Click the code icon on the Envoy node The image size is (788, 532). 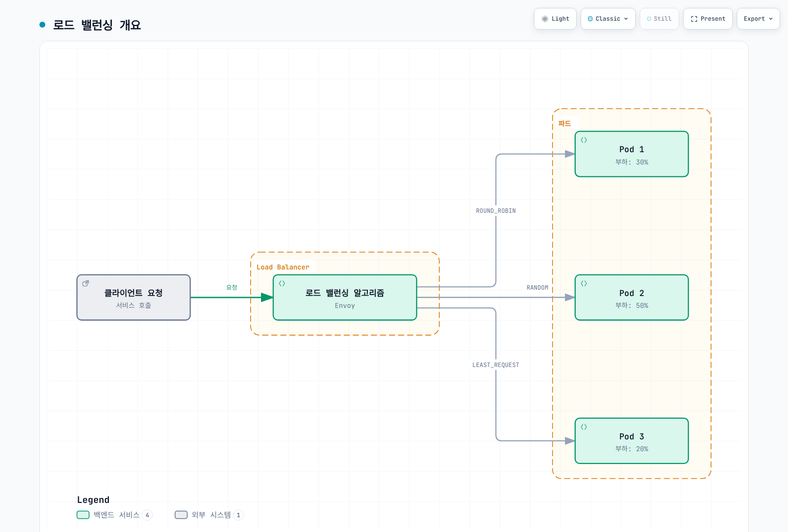pyautogui.click(x=282, y=283)
